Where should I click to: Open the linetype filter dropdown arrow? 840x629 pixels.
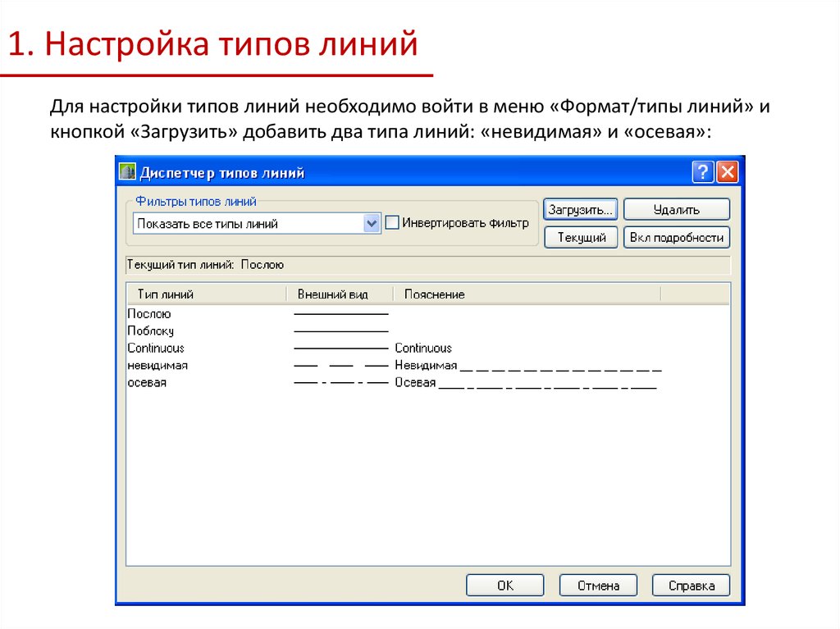pos(372,223)
